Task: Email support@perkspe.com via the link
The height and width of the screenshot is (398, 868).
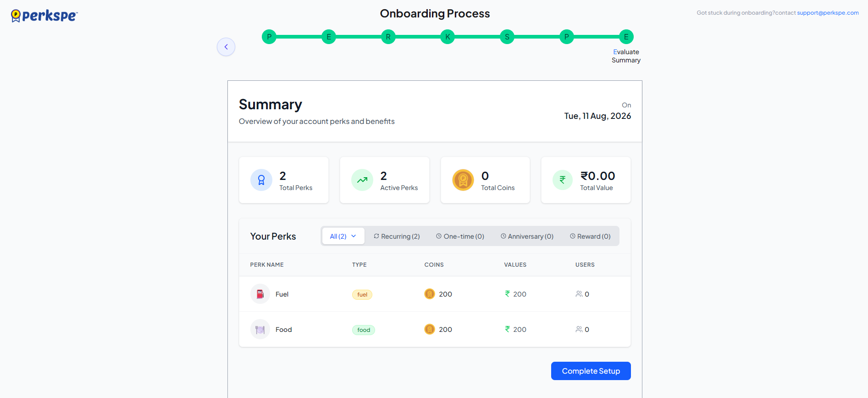Action: point(828,13)
